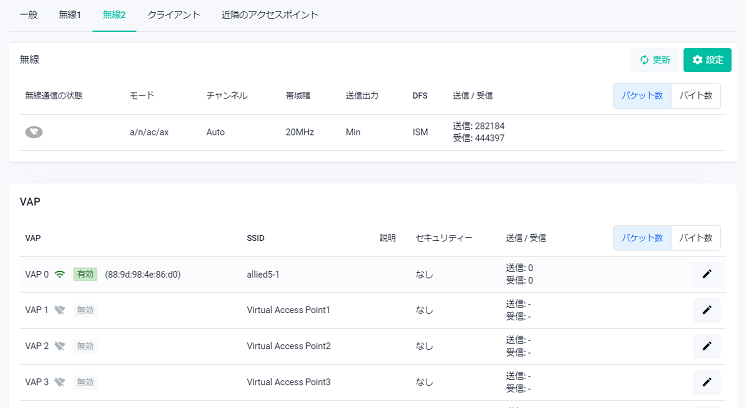
Task: Select パケット数 in the 無線 section
Action: (642, 96)
